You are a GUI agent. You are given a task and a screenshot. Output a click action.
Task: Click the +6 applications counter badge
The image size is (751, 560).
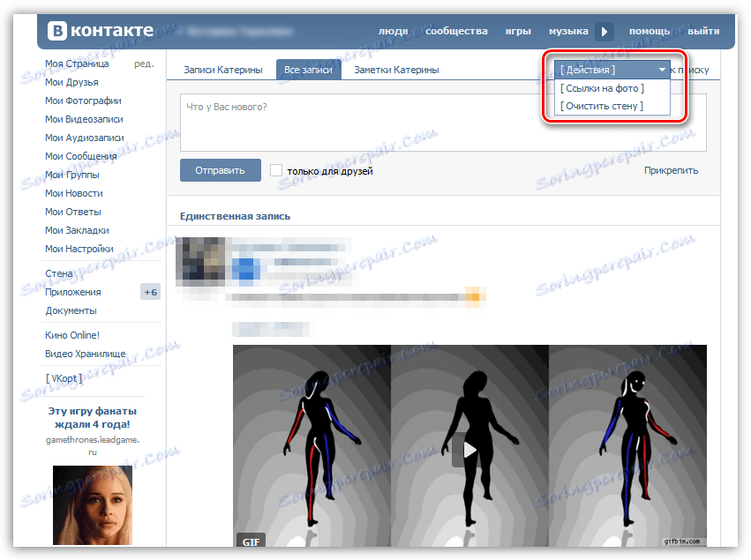(x=150, y=292)
